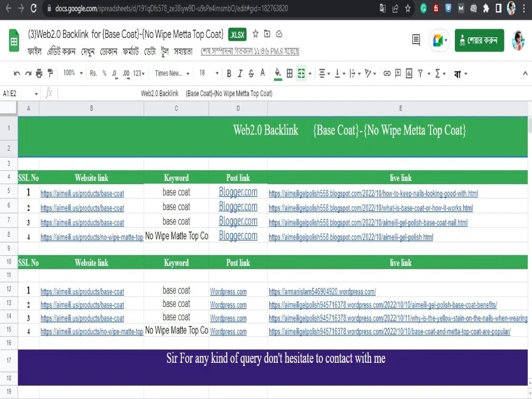Open the zoom 100% dropdown

click(73, 73)
